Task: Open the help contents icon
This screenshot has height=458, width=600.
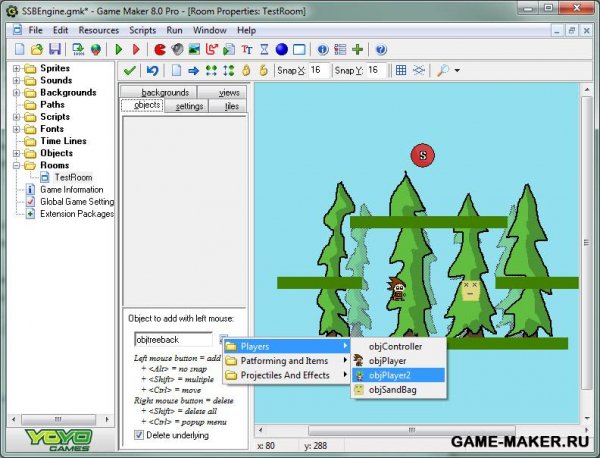Action: point(381,49)
